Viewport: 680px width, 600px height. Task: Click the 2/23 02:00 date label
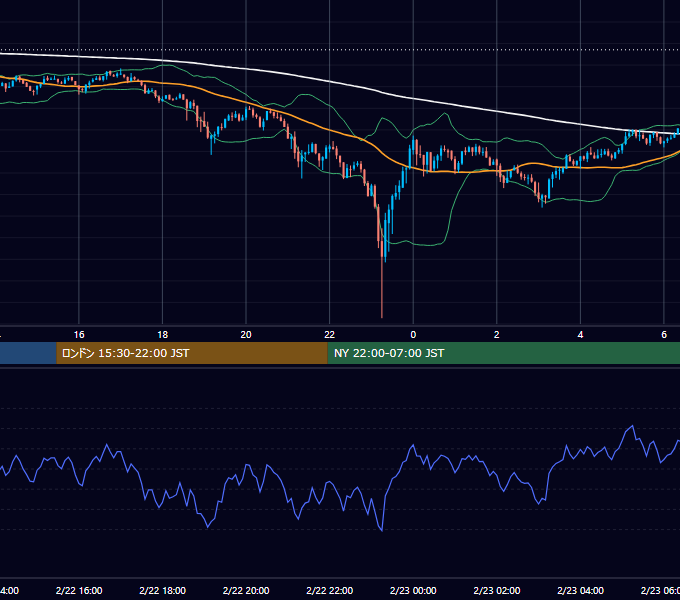[x=497, y=590]
